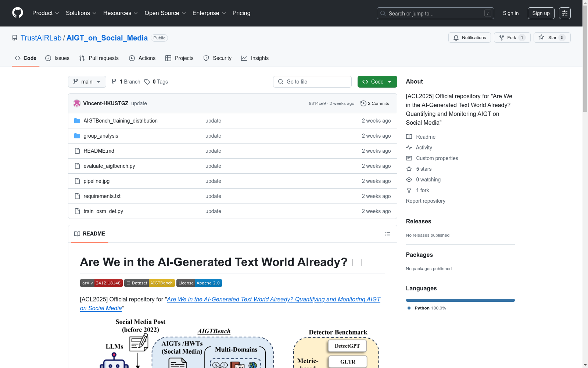
Task: Click the tag icon next to 0 Tags
Action: pos(147,82)
